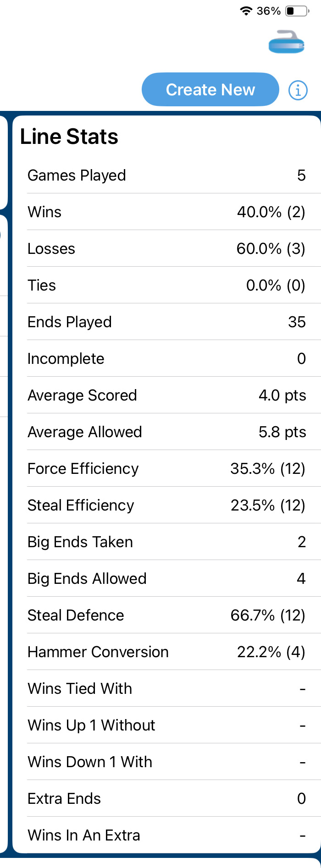
Task: Select the Extra Ends row
Action: (x=166, y=798)
